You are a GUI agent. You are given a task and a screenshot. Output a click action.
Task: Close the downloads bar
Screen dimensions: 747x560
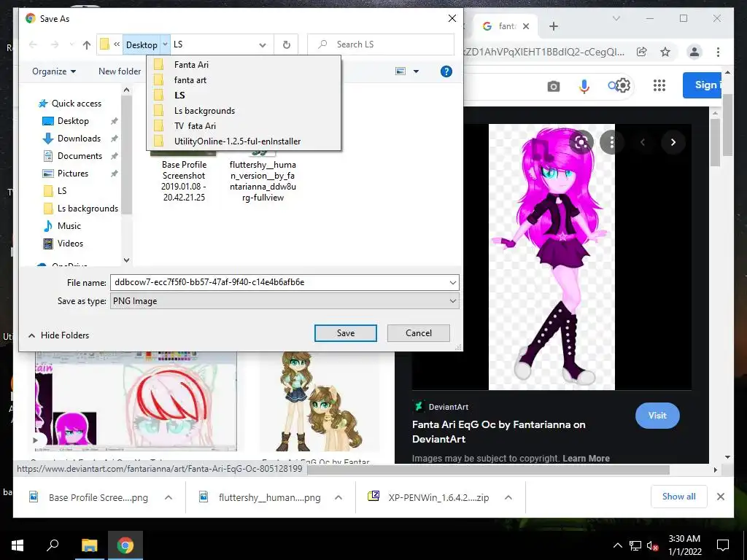(721, 497)
